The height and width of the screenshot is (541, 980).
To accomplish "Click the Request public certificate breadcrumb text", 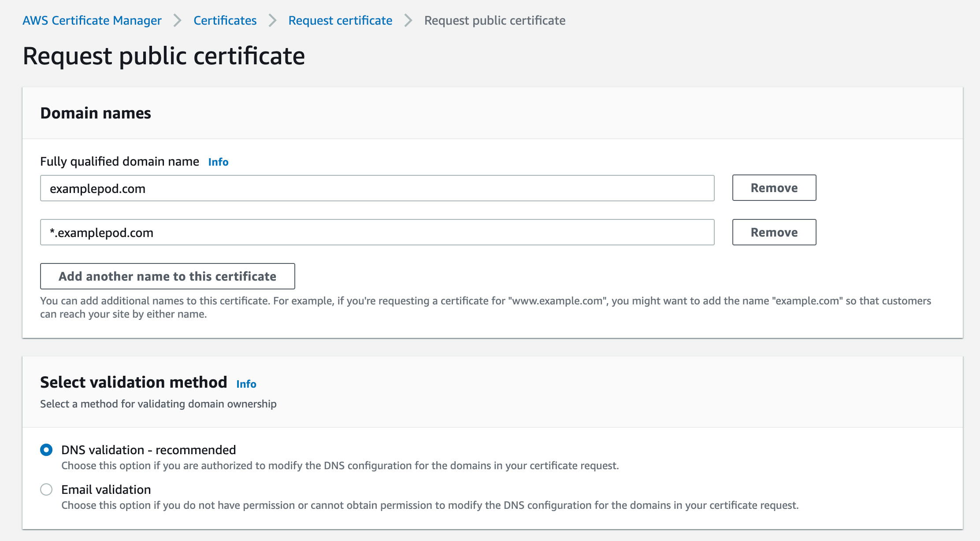I will pos(494,20).
